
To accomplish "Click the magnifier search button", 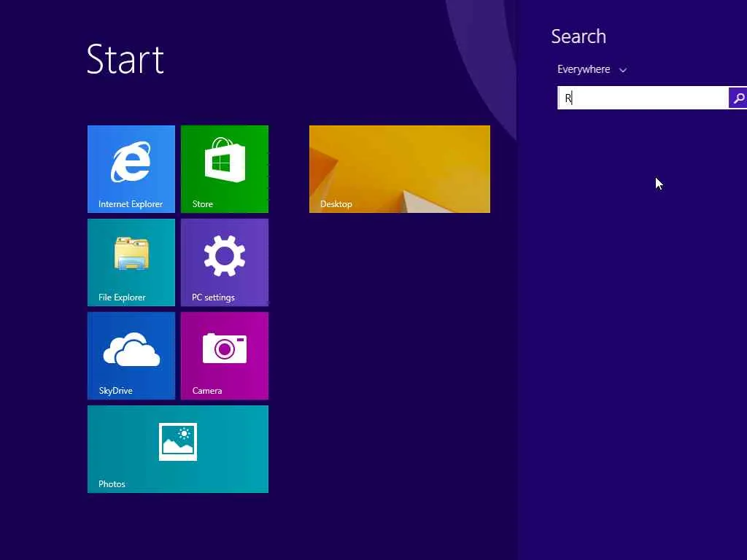I will pos(738,98).
